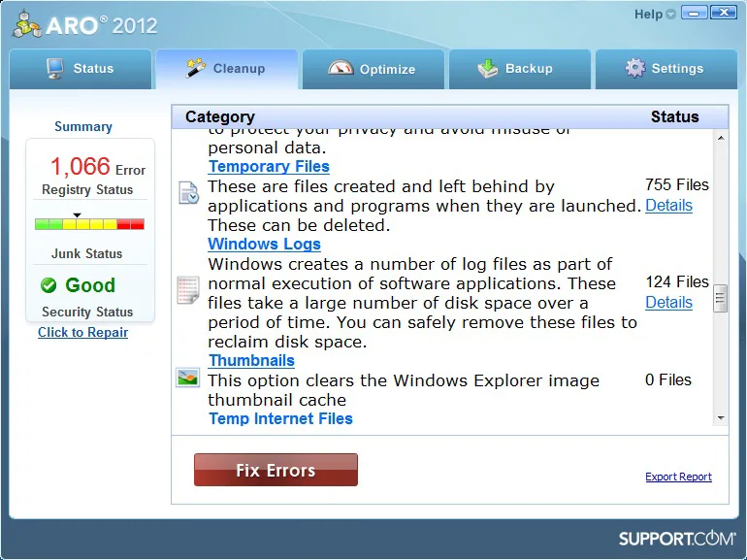Viewport: 747px width, 560px height.
Task: Click the Click to Repair link
Action: tap(82, 332)
